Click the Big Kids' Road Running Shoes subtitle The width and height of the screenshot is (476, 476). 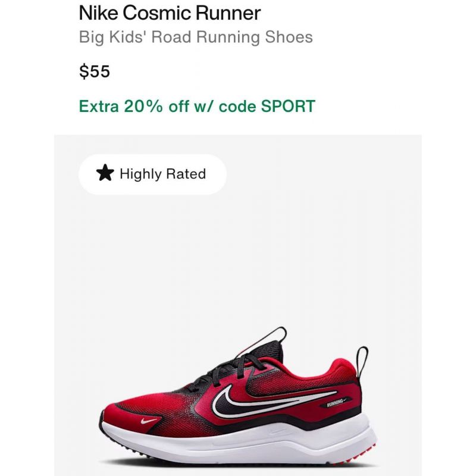click(196, 37)
